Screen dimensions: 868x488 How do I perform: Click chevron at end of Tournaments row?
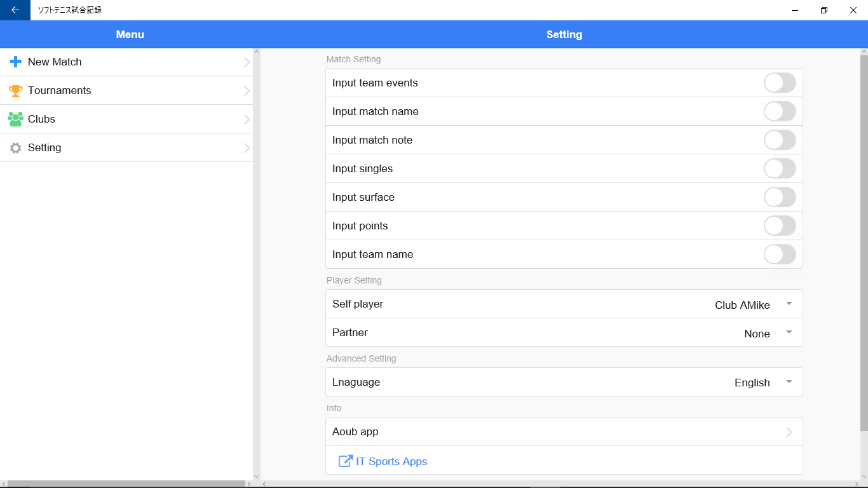pyautogui.click(x=247, y=91)
